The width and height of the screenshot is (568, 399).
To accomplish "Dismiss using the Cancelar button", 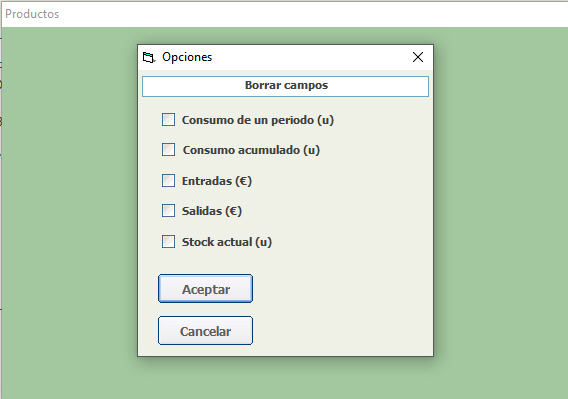I will (205, 331).
